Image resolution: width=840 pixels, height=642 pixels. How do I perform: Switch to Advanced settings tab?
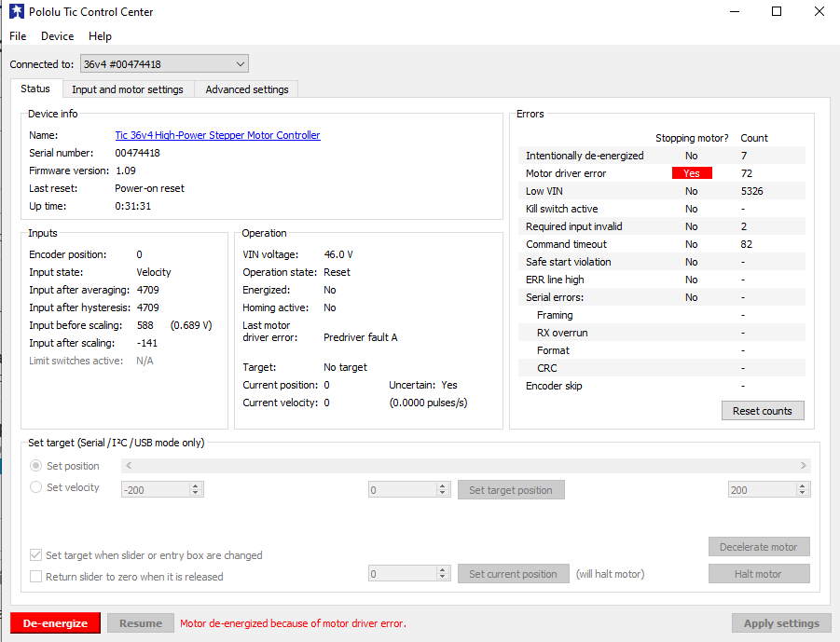[247, 89]
